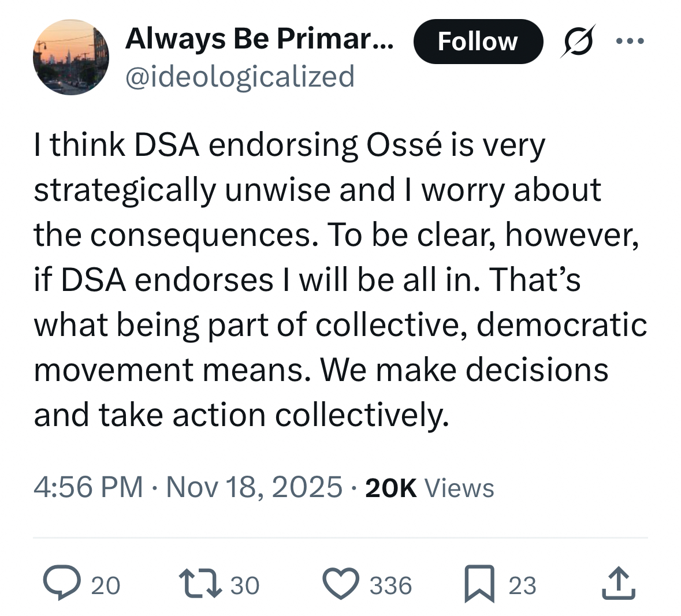
Task: Click the Nov 18, 2025 post date
Action: (x=254, y=487)
